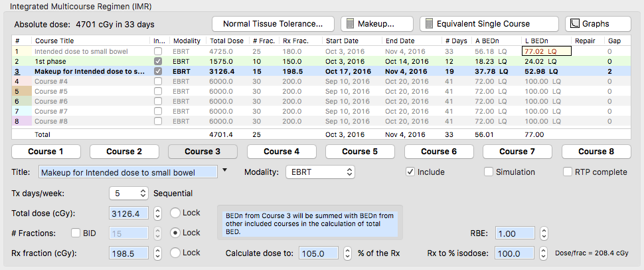The height and width of the screenshot is (270, 644).
Task: Enable the Simulation checkbox
Action: coord(489,172)
